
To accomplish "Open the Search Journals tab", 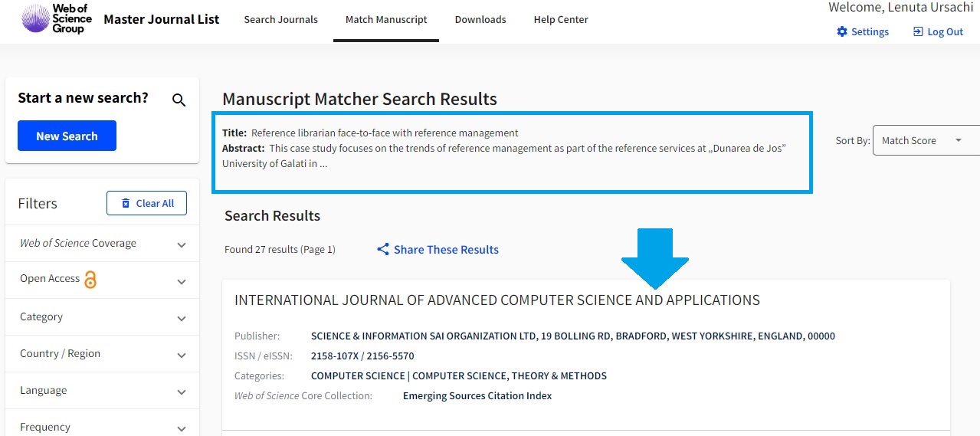I will point(281,20).
